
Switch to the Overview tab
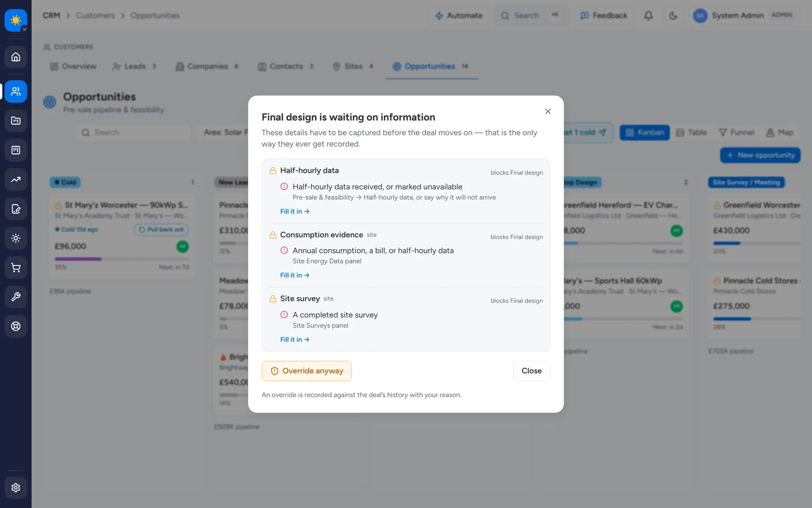(73, 66)
